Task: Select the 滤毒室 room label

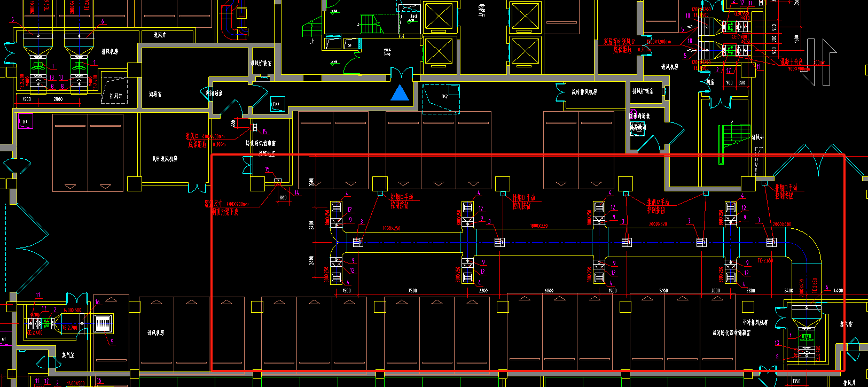Action: pos(155,94)
